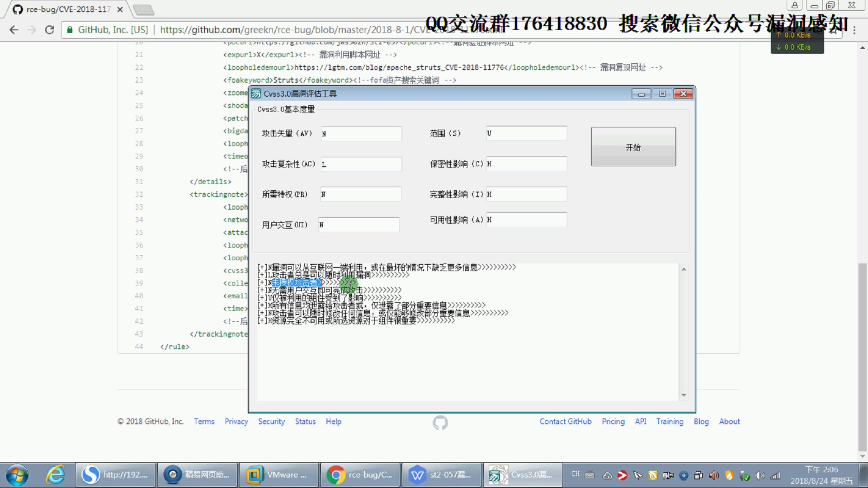
Task: Close the rce-bug/CVE-2018-117 tab
Action: click(x=120, y=9)
